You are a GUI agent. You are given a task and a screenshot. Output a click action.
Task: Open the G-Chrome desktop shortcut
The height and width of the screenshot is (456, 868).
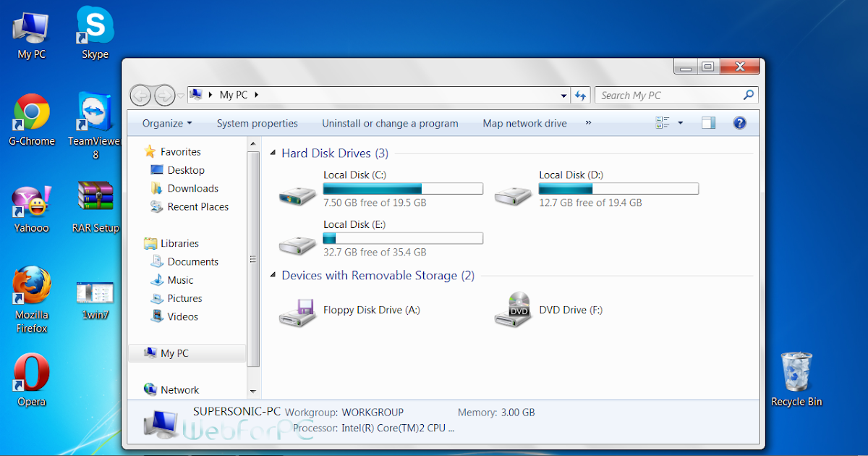point(31,119)
